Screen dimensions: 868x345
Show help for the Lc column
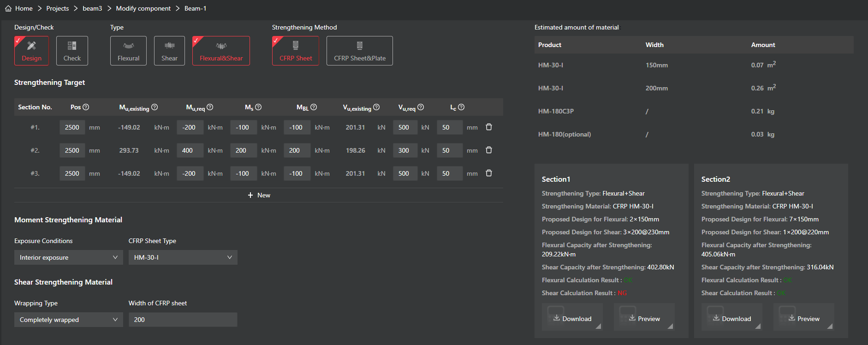pos(461,107)
